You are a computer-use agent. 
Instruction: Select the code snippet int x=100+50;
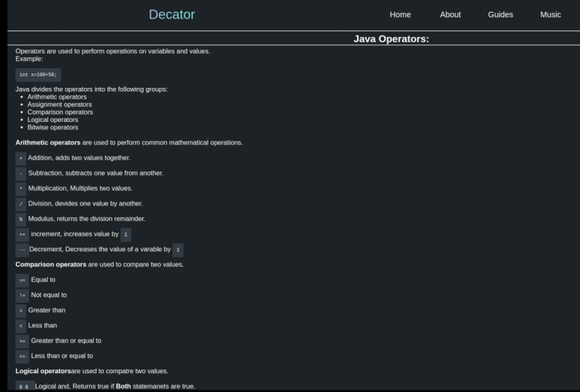click(x=38, y=75)
